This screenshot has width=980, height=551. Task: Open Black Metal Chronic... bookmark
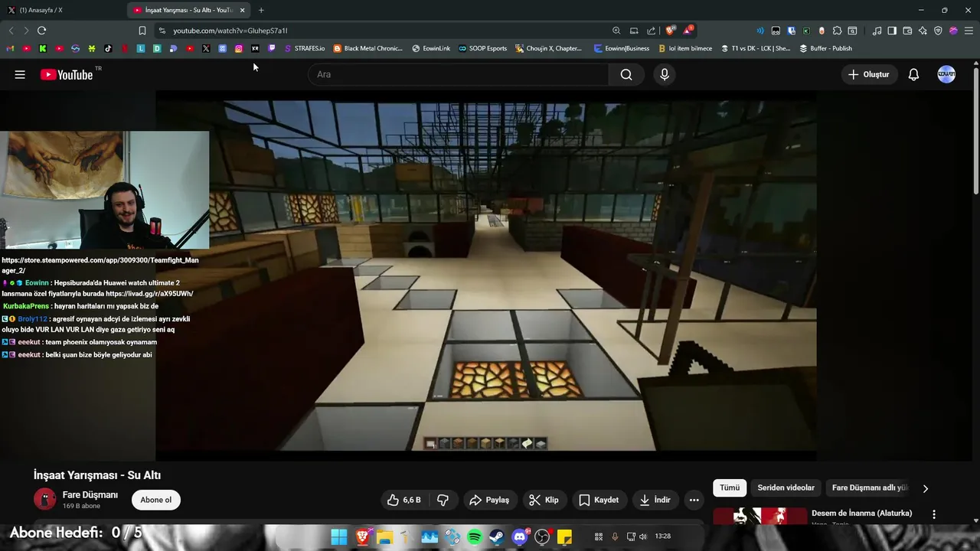(367, 48)
